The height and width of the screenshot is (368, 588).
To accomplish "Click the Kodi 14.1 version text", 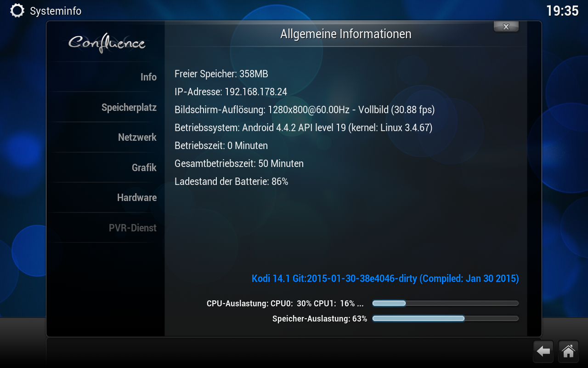I will (x=385, y=278).
